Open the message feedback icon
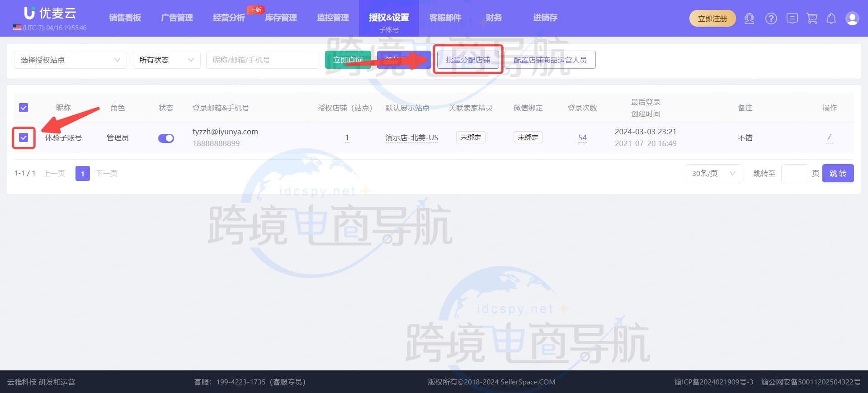The image size is (868, 393). [x=792, y=19]
